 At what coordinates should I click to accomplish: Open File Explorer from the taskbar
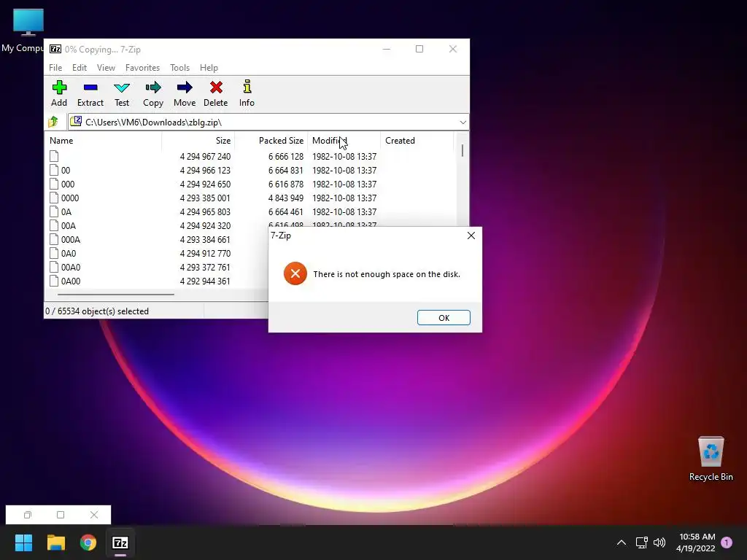click(x=55, y=542)
